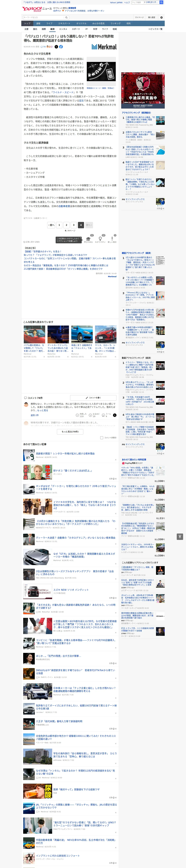The height and width of the screenshot is (868, 186).
Task: Select the エンタメ category
Action: click(x=63, y=29)
